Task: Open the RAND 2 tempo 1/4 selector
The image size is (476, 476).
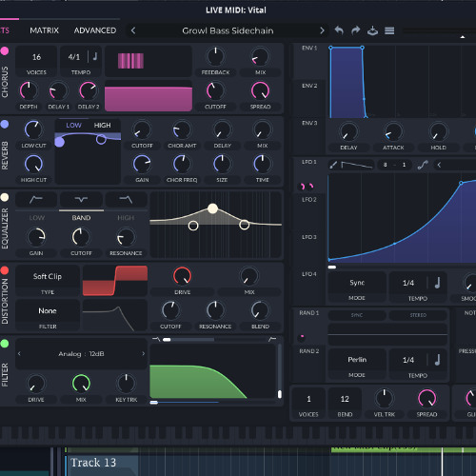Action: pos(408,360)
